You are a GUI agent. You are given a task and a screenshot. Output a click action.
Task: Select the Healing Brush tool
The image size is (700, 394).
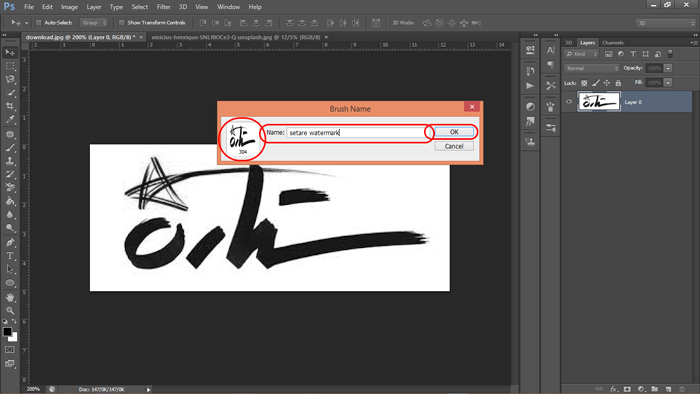coord(10,134)
